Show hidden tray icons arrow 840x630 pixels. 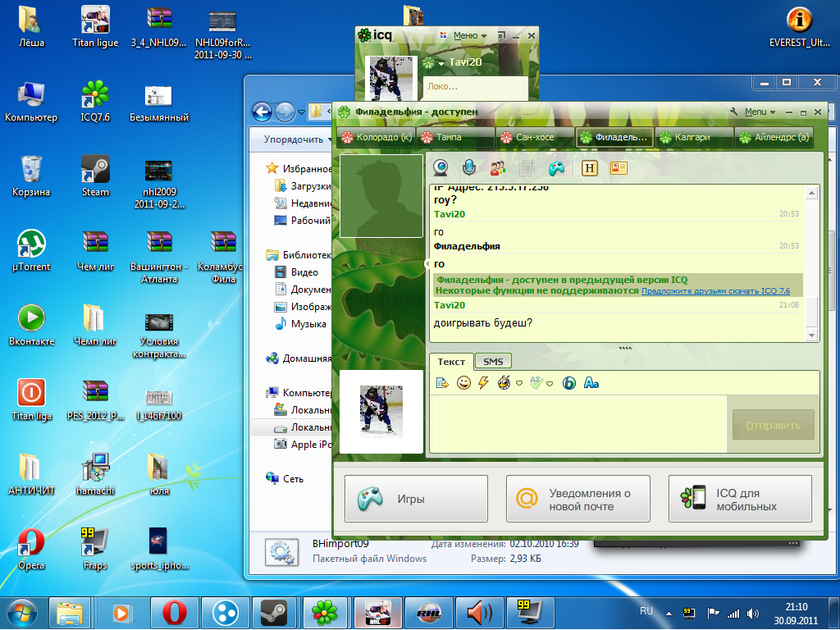[x=669, y=614]
